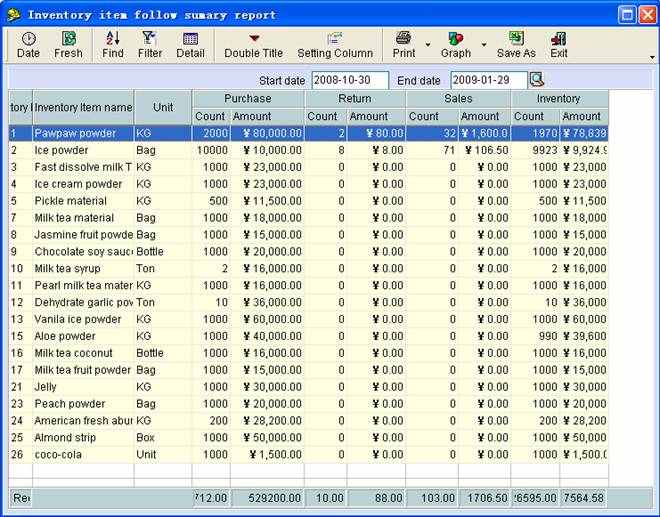Click the ¥ 36,000.00 purchase amount cell
The width and height of the screenshot is (660, 517).
click(267, 302)
